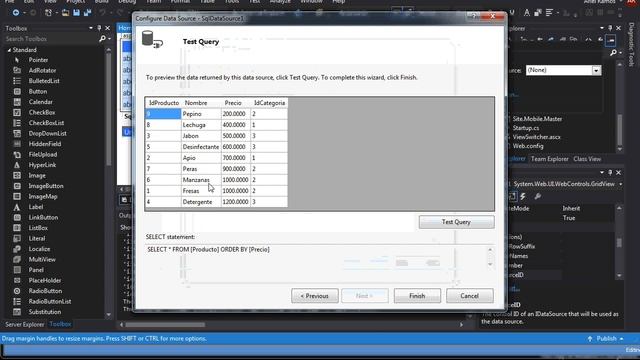Select the Button control in Toolbox
Image resolution: width=640 pixels, height=360 pixels.
[38, 92]
